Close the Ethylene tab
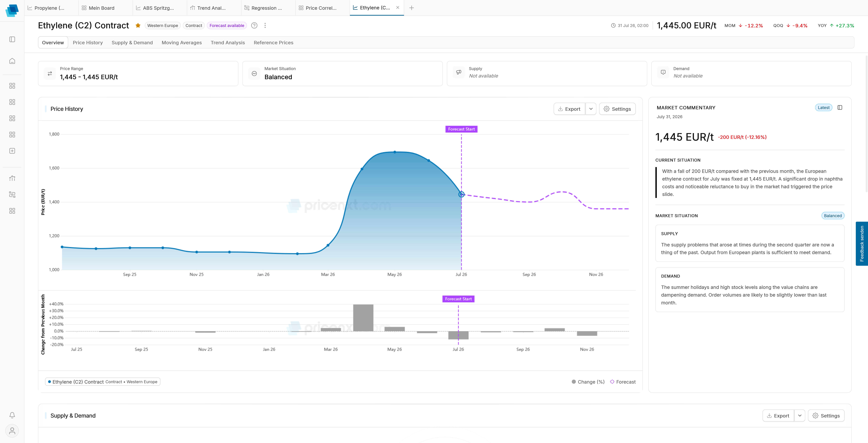Screen dimensions: 868x443 pos(398,7)
